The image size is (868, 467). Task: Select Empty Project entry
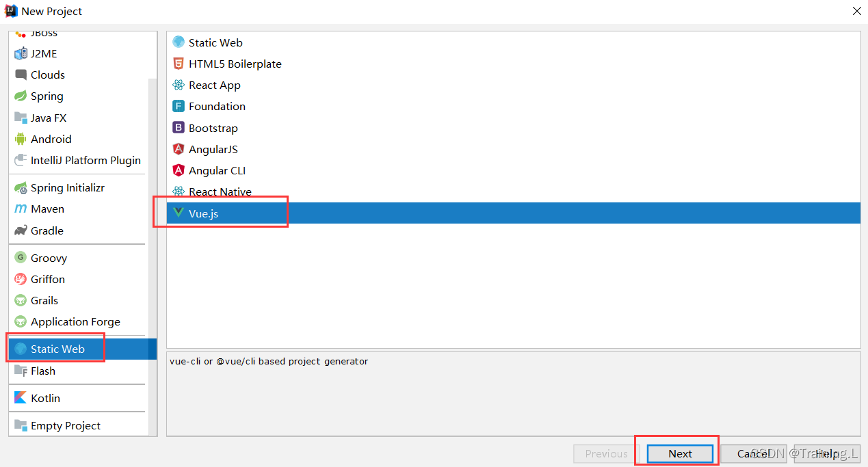coord(66,425)
